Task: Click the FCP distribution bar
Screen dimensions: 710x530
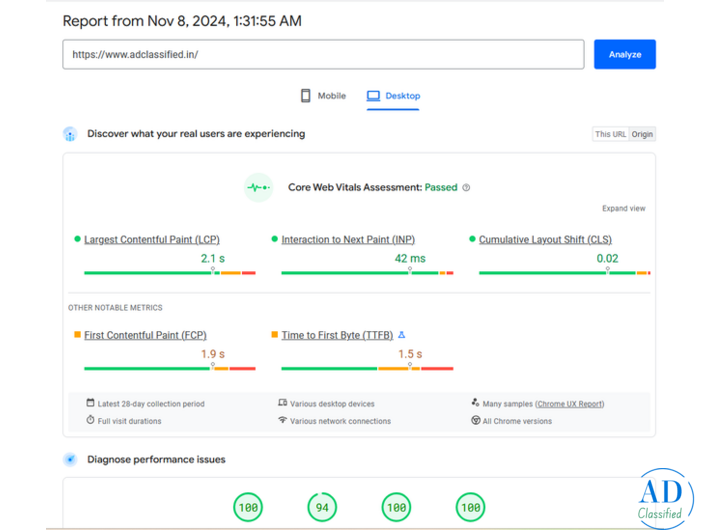Action: tap(170, 368)
